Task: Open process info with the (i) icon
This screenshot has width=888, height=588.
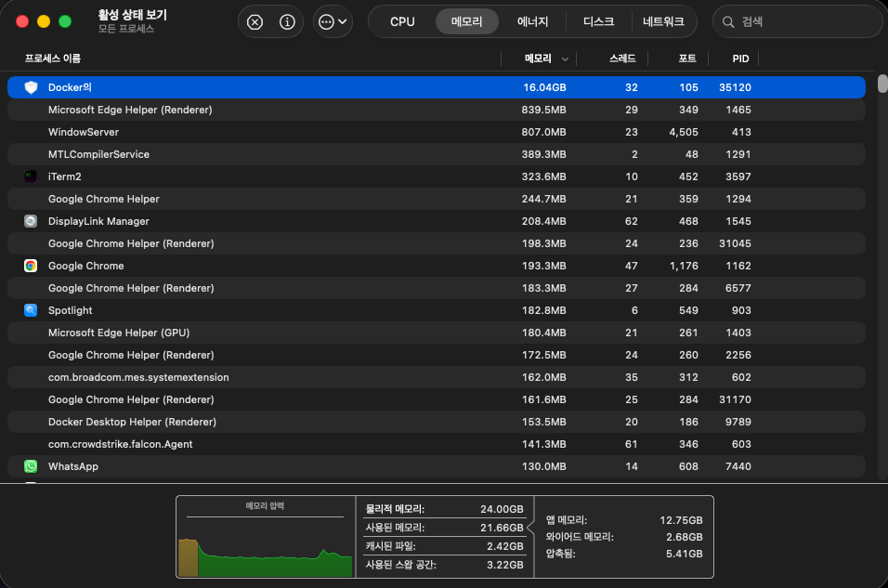Action: (287, 22)
